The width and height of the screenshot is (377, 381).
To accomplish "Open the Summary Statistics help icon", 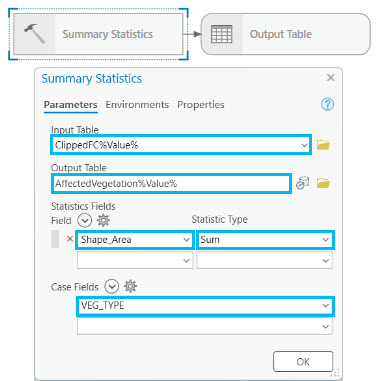I will coord(327,104).
